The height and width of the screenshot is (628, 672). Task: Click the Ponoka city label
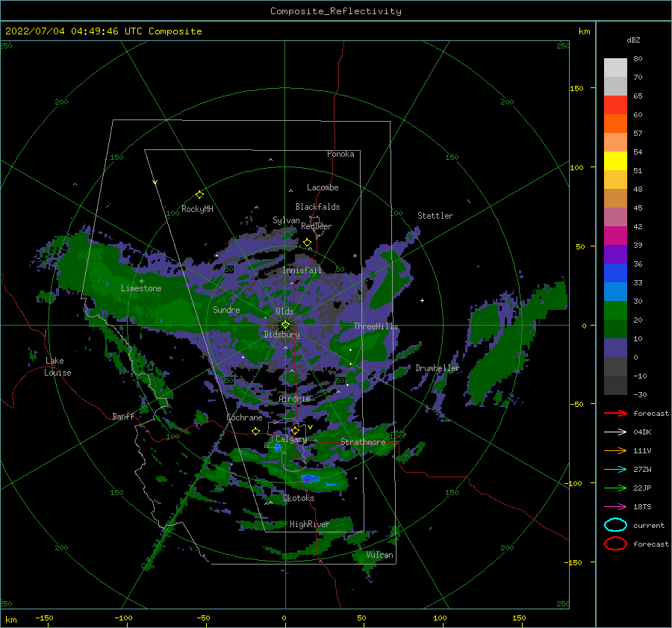pyautogui.click(x=340, y=154)
